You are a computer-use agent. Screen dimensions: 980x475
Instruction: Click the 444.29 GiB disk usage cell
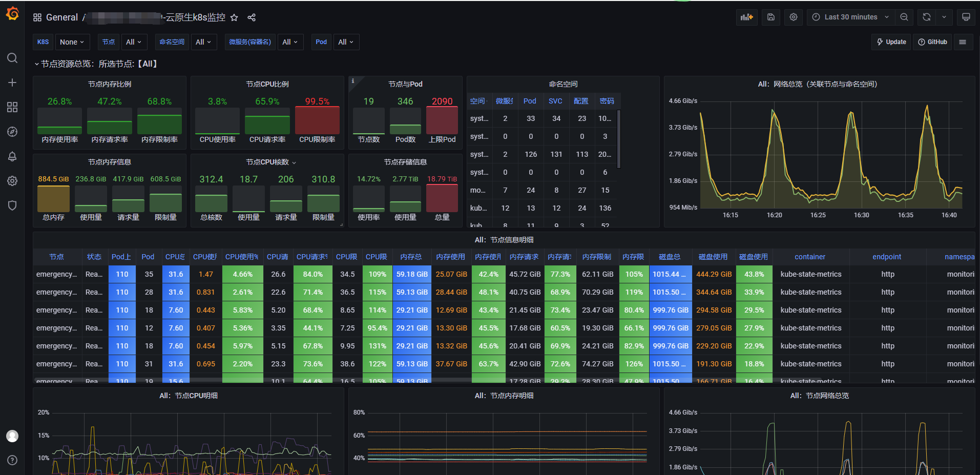[714, 274]
